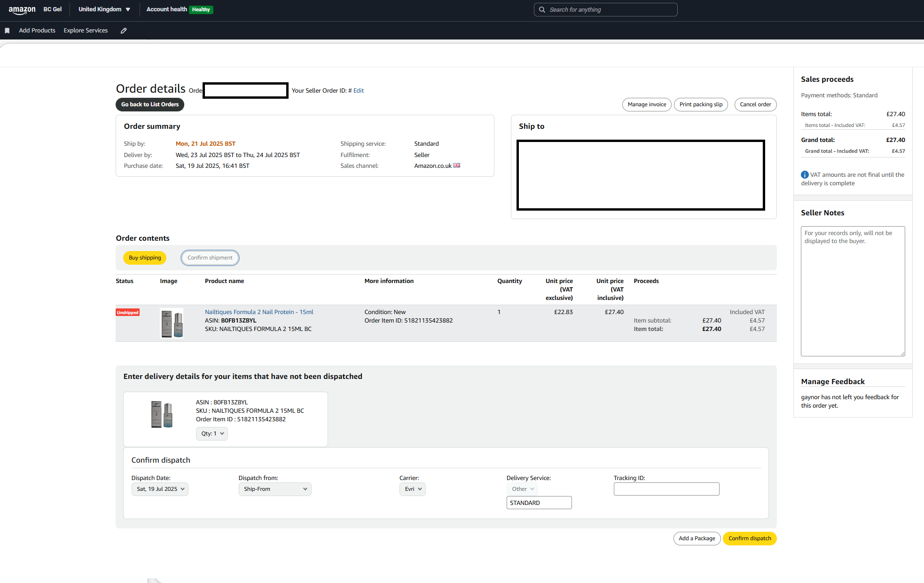Click Grand total £27.40 amount
Image resolution: width=924 pixels, height=583 pixels.
coord(895,140)
